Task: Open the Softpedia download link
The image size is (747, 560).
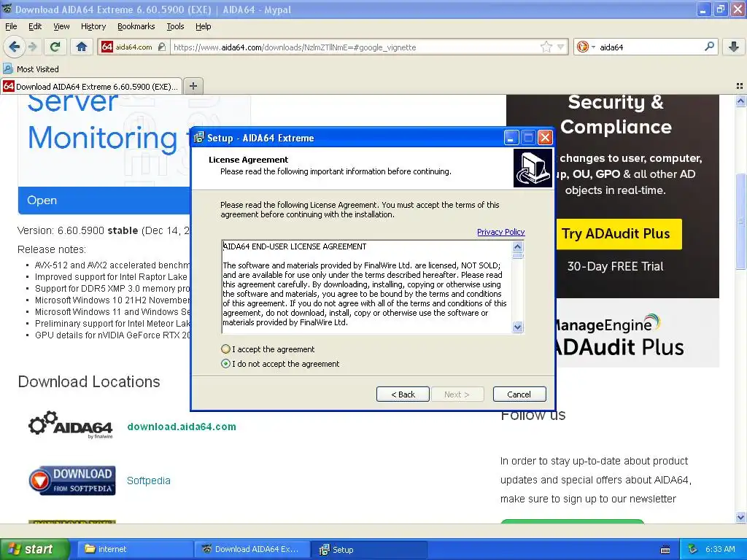Action: click(x=149, y=481)
